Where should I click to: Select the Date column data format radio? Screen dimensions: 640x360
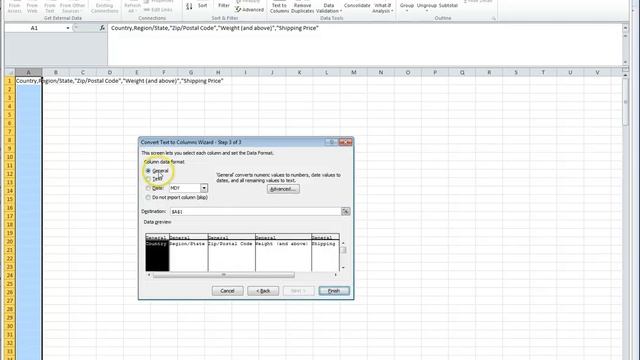point(148,188)
